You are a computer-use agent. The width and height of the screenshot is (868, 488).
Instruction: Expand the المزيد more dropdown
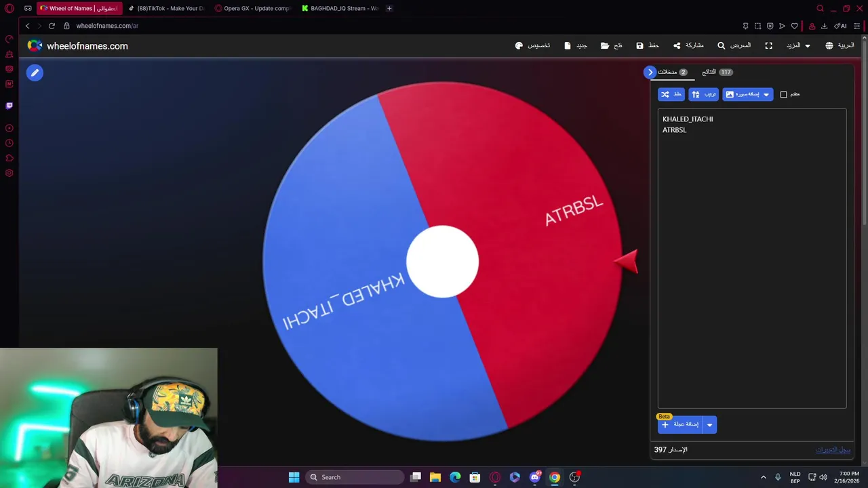797,45
